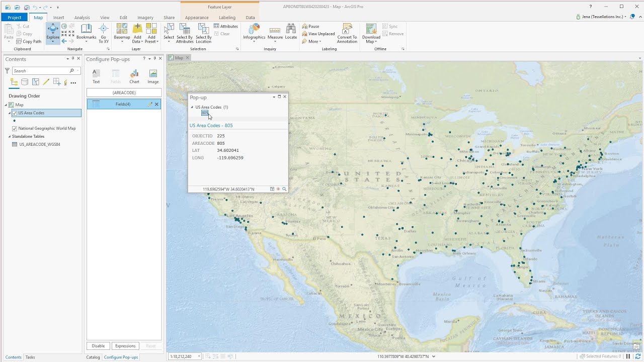The image size is (644, 362).
Task: Collapse US Area Codes group in Pop-up
Action: tap(192, 107)
